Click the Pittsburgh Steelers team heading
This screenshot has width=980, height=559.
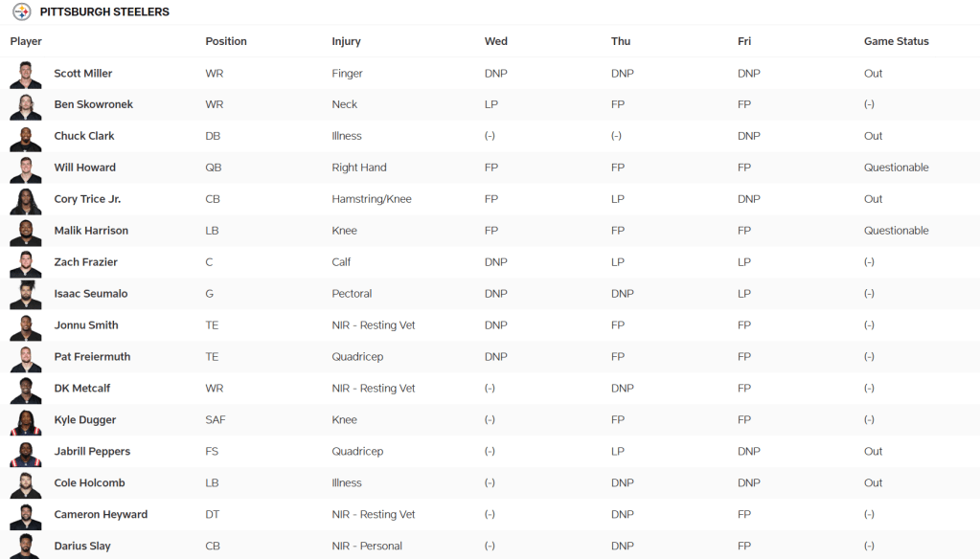tap(104, 12)
